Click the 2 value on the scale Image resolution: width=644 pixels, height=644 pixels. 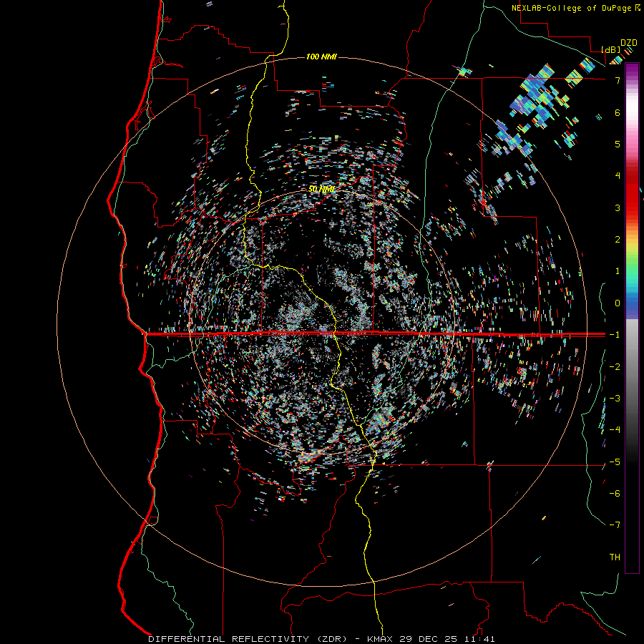coord(618,239)
